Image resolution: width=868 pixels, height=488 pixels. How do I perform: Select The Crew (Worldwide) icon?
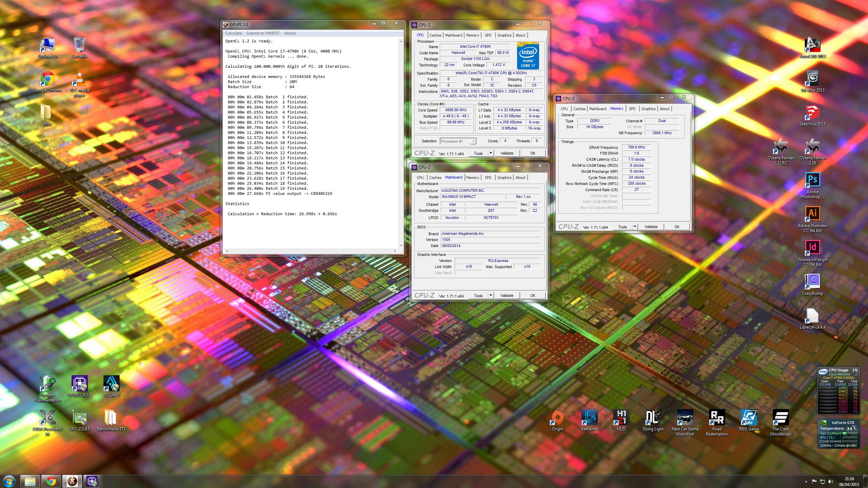click(x=781, y=423)
